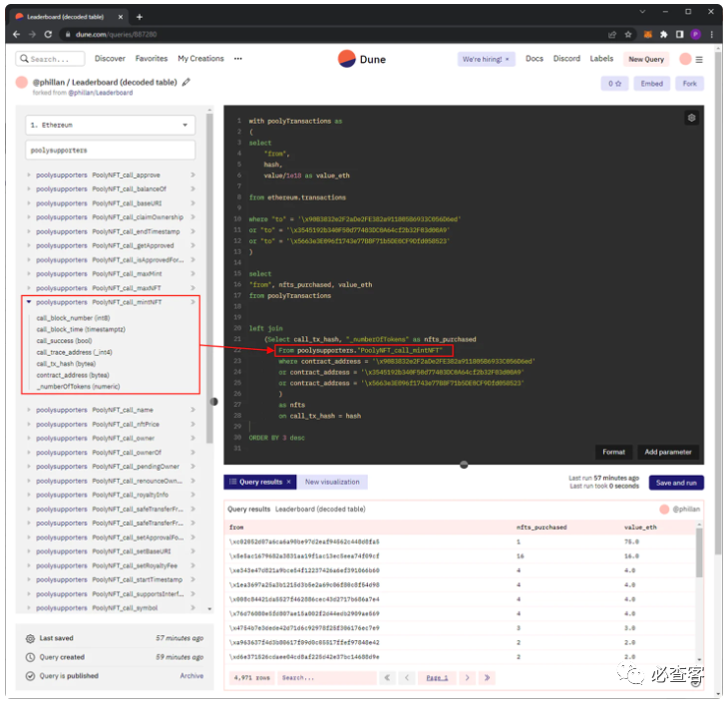Open the Discord link

coord(566,59)
